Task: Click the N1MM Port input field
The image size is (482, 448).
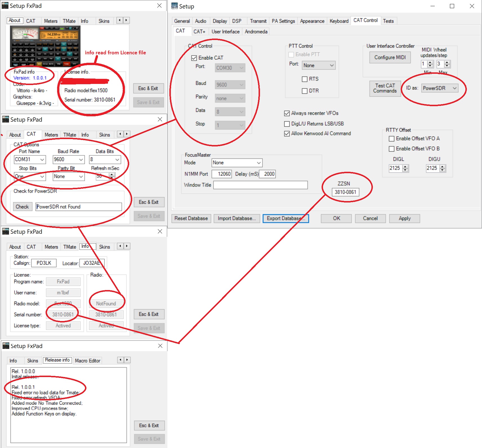Action: coord(221,174)
